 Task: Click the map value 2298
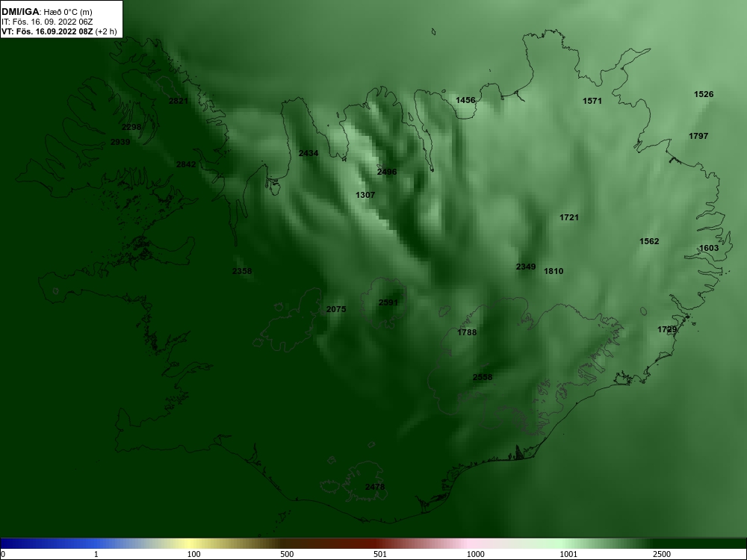click(131, 127)
